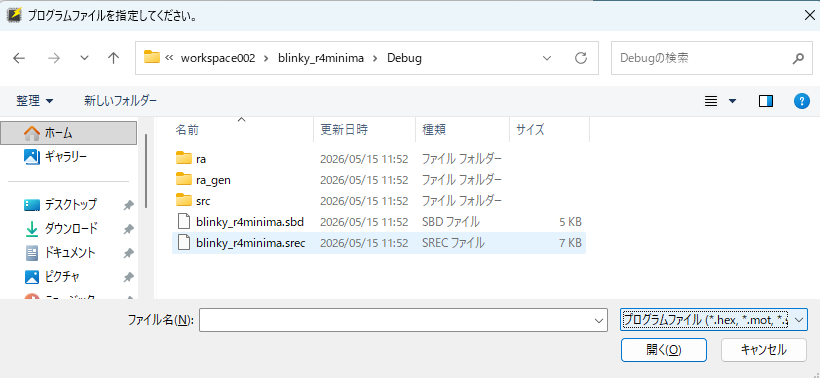
Task: Expand the address bar history dropdown
Action: (547, 58)
